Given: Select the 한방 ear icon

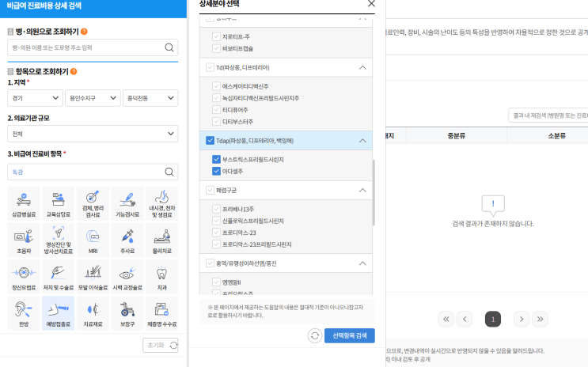Looking at the screenshot, I should tap(24, 313).
